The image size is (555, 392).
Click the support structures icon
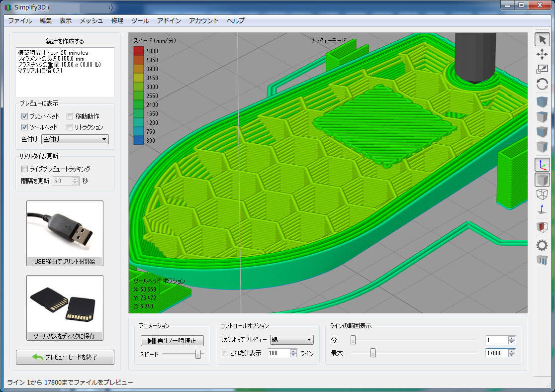(542, 260)
